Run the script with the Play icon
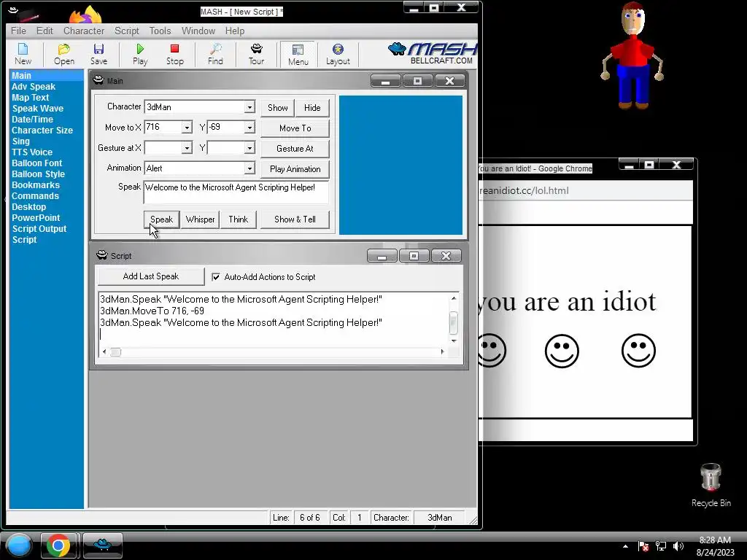 (x=140, y=54)
